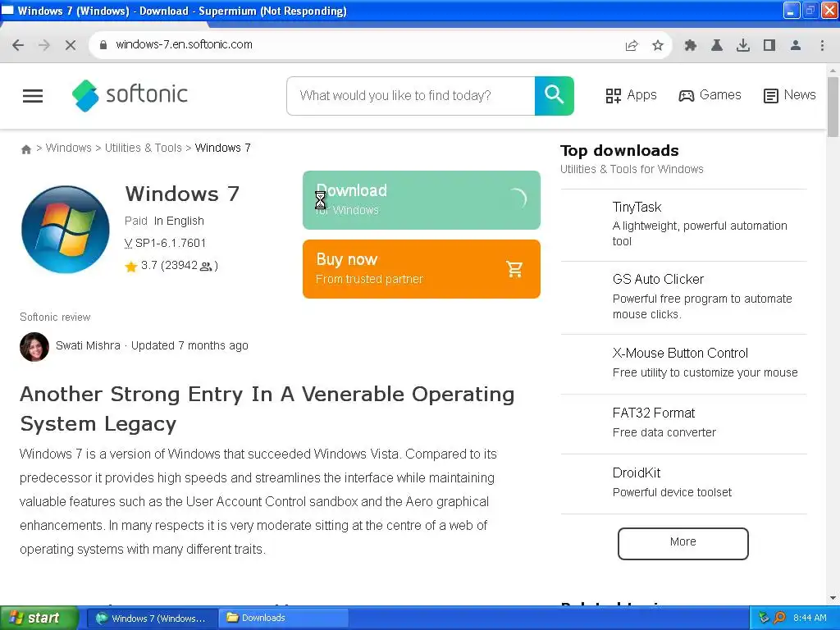Select the address bar URL windows-7.en.softonic.com
840x630 pixels.
184,44
